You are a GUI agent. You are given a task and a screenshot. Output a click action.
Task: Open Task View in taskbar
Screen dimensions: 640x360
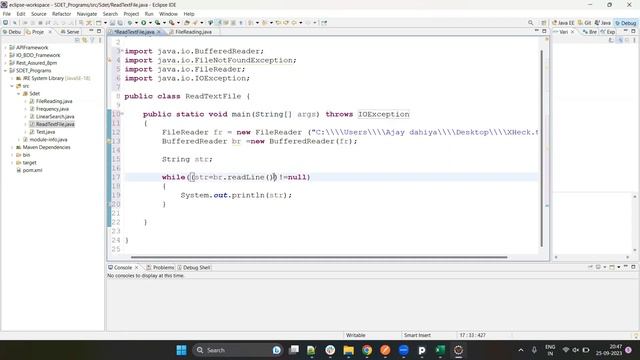pos(294,350)
